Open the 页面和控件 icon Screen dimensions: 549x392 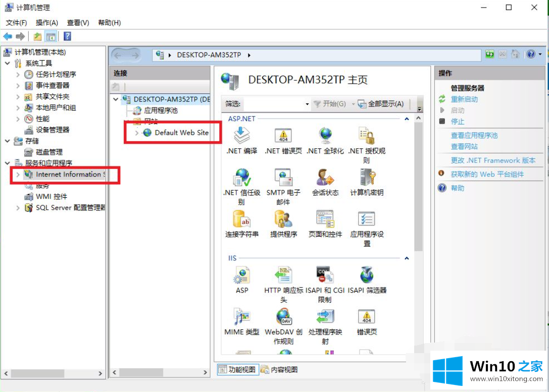[325, 219]
